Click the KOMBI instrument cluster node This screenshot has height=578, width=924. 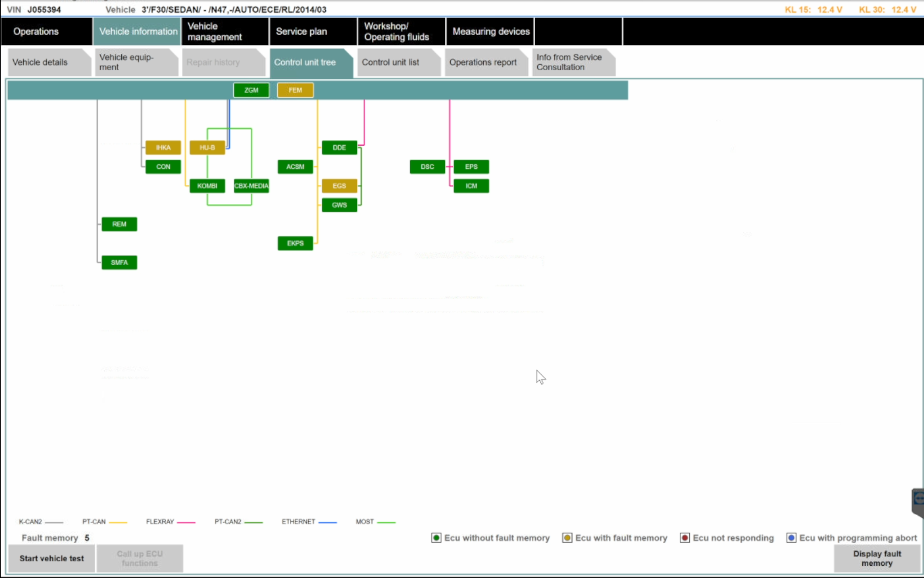207,186
